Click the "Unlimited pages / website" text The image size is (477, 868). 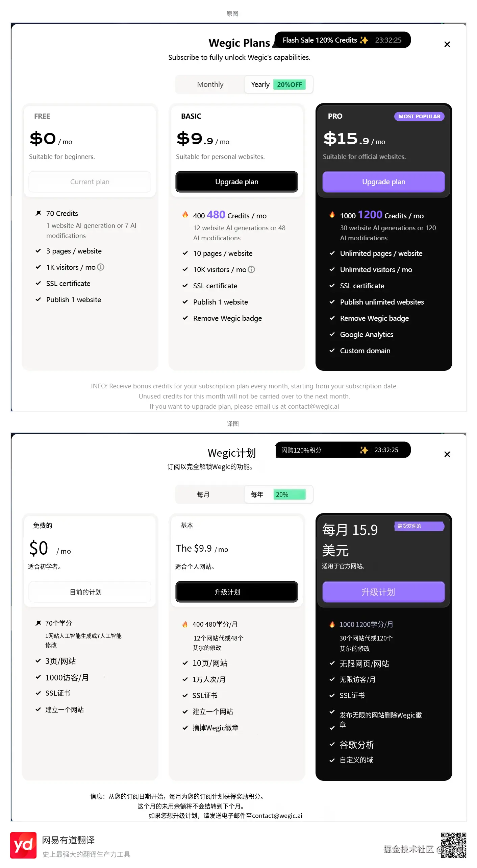coord(381,254)
